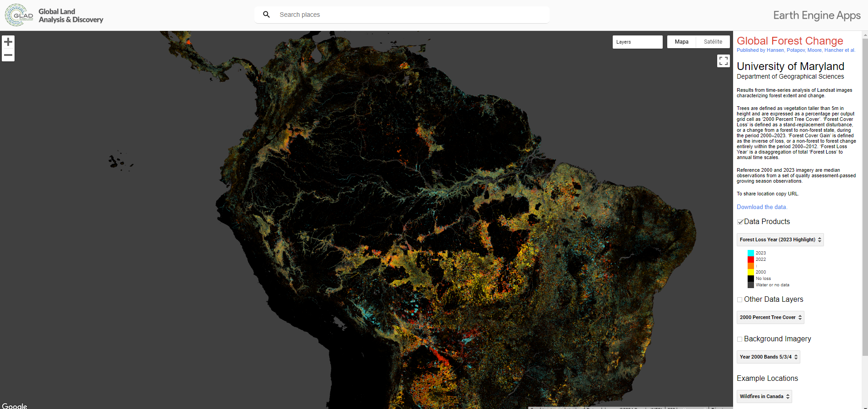Click the black No loss swatch
The height and width of the screenshot is (409, 868).
coord(751,278)
